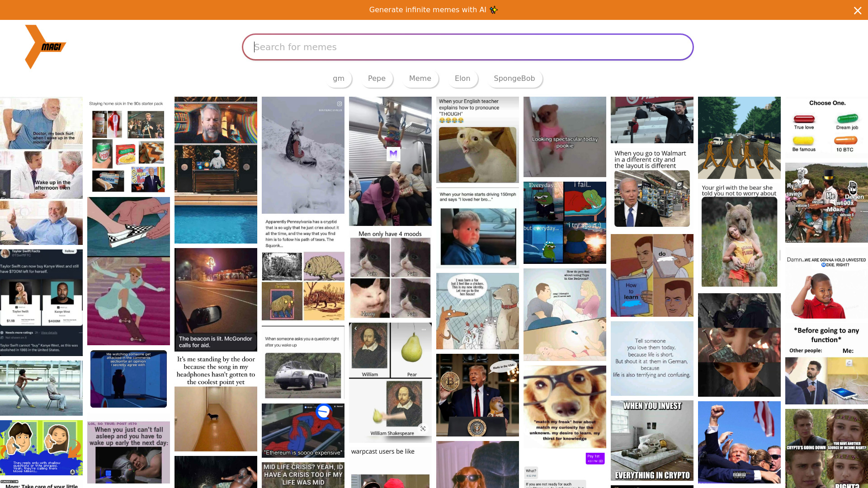
Task: Dismiss the orange banner with the X
Action: [858, 10]
